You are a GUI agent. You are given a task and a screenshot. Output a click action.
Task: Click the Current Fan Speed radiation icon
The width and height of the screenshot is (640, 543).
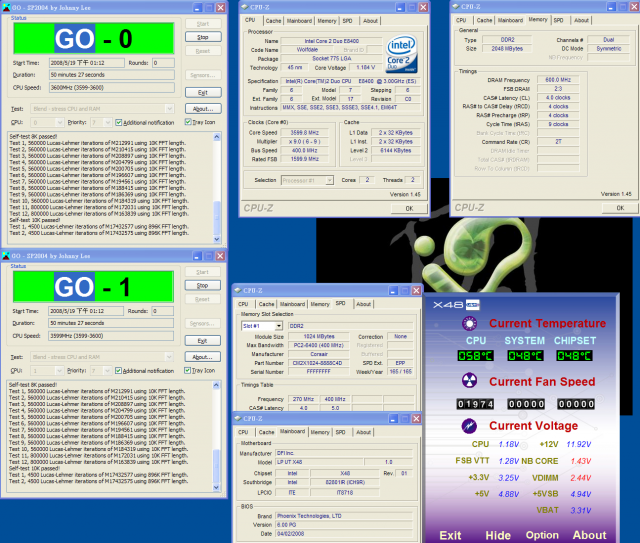pos(469,381)
